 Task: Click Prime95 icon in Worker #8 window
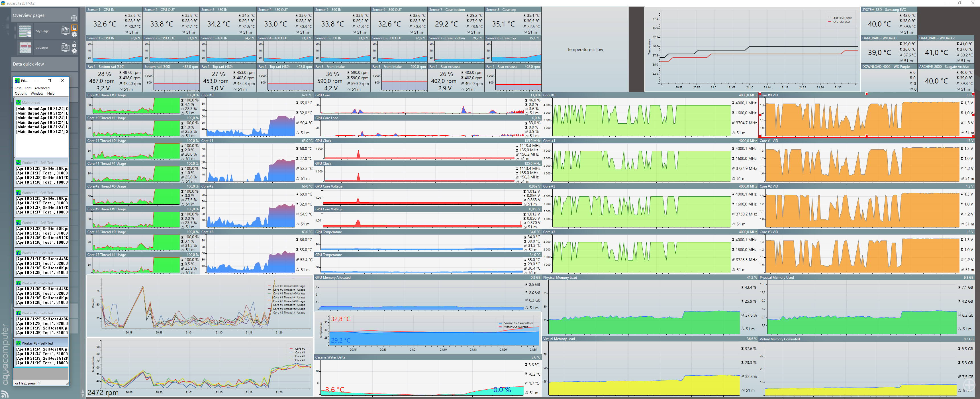pos(18,343)
